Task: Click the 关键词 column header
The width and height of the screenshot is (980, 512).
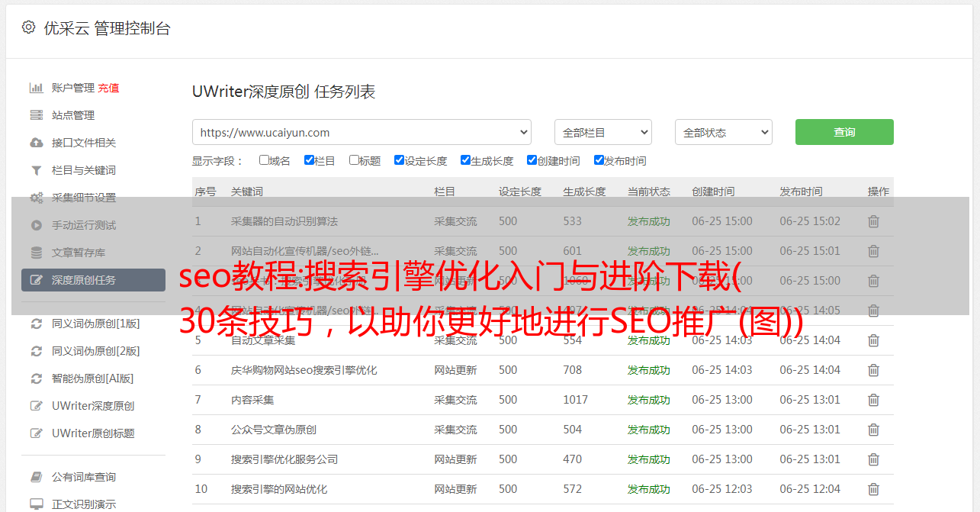Action: (246, 192)
